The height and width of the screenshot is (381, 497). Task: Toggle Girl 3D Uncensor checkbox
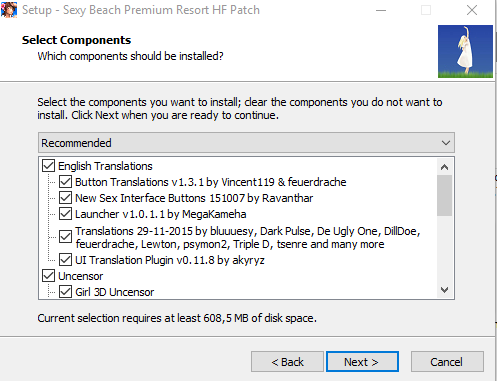click(65, 292)
